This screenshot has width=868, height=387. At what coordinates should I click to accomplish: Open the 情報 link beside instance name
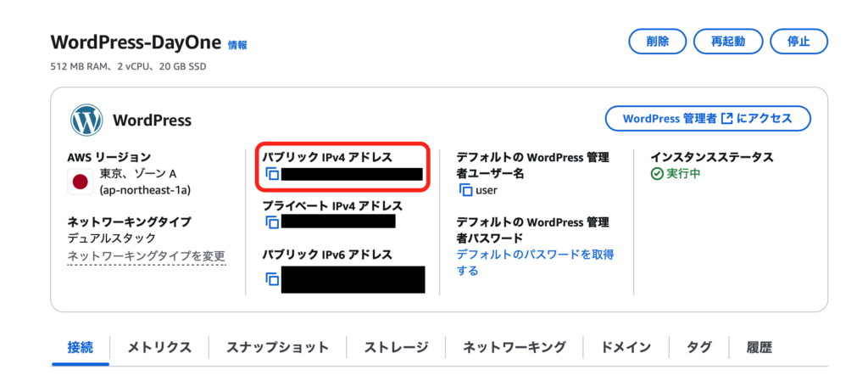(x=237, y=45)
